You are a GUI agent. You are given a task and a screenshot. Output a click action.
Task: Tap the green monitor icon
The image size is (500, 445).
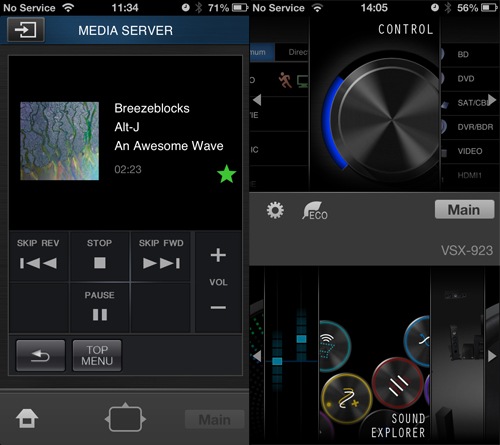pos(303,82)
